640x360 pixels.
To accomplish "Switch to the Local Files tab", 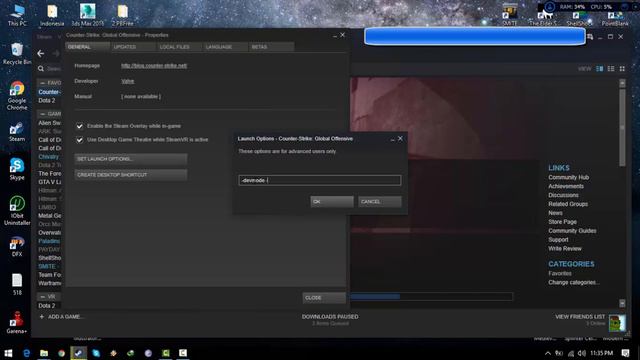I will tap(179, 47).
